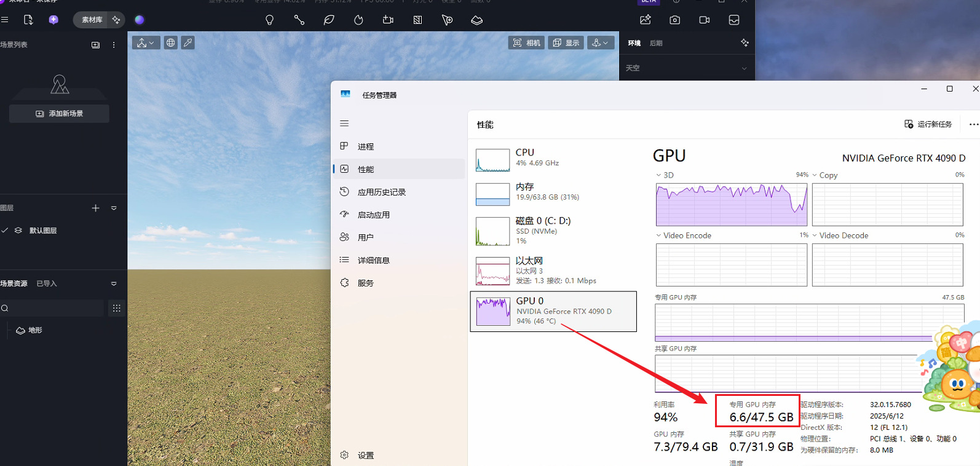The width and height of the screenshot is (980, 466).
Task: Open the 场景列表 more options menu
Action: pyautogui.click(x=114, y=45)
